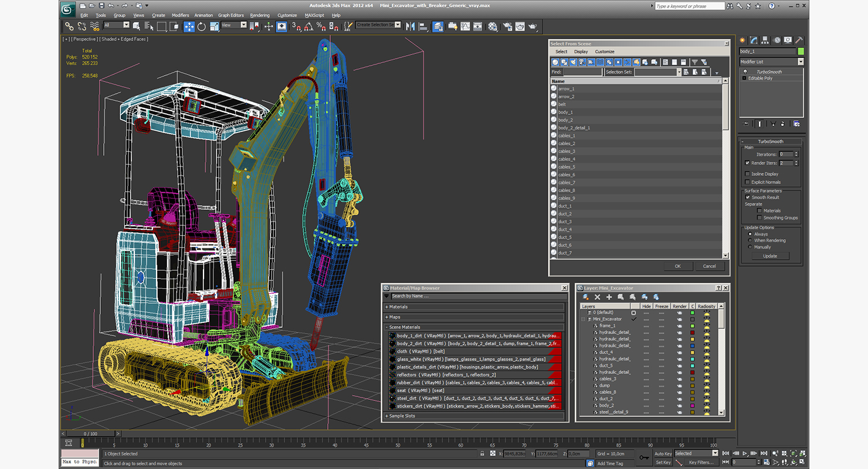Click Cancel in Select From Scene dialog

709,266
